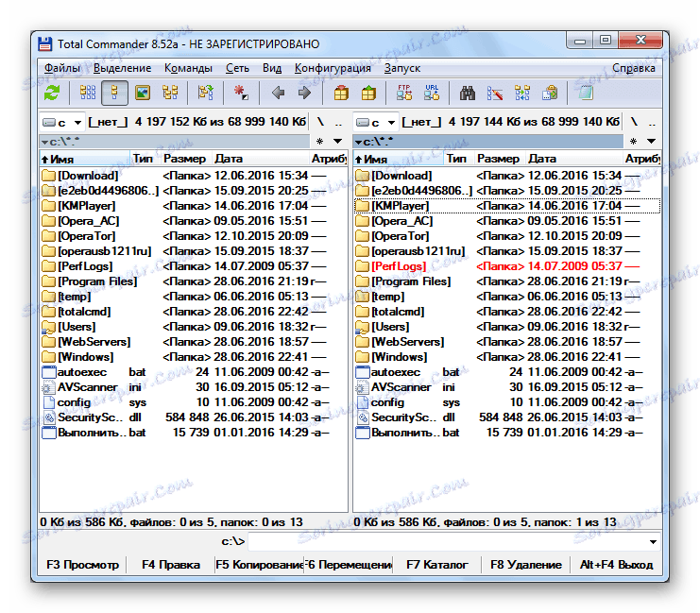This screenshot has height=613, width=700.
Task: Click the invert selection toolbar icon
Action: click(x=206, y=93)
